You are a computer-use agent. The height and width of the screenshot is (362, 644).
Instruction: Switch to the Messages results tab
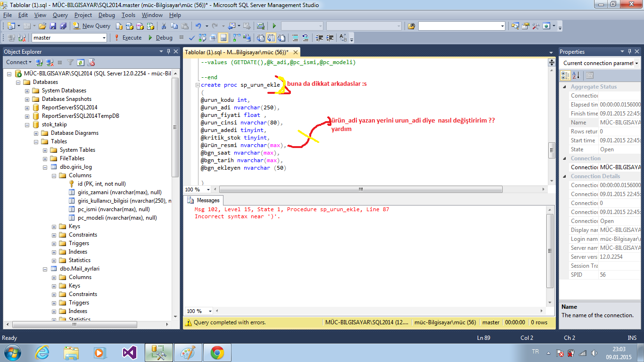pyautogui.click(x=204, y=200)
